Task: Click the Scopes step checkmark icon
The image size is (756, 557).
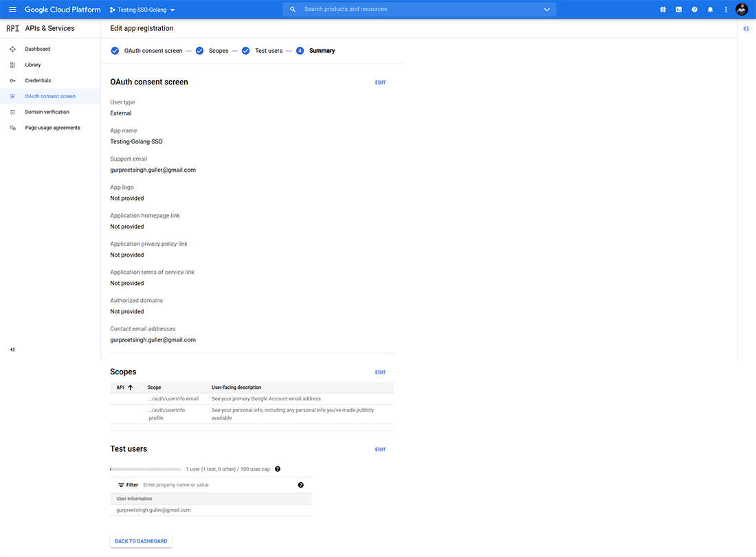Action: tap(199, 51)
